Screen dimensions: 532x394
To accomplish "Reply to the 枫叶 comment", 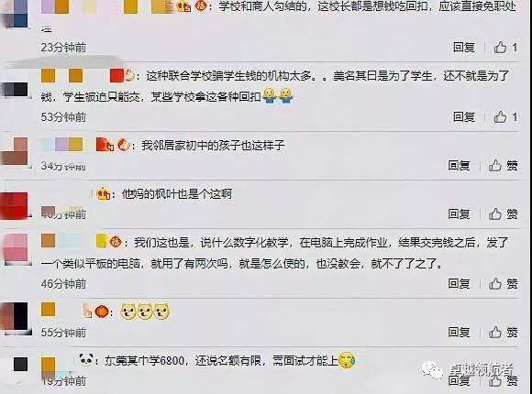I will pos(459,214).
